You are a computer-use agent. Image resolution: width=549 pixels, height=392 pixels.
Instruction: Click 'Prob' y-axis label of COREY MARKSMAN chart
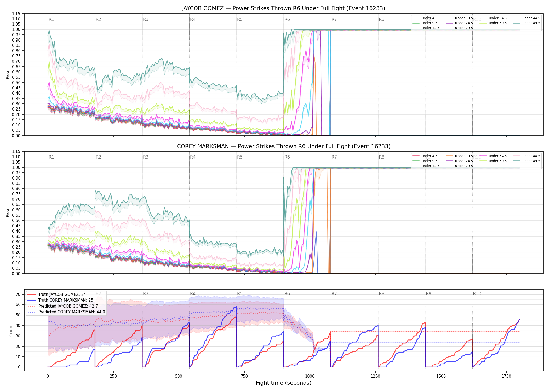click(8, 213)
